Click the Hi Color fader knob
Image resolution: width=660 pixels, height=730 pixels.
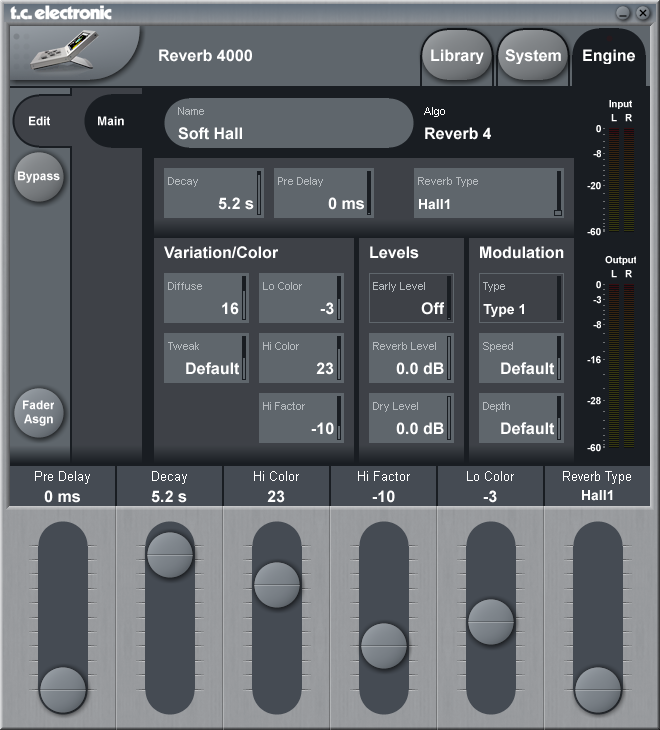(x=277, y=585)
